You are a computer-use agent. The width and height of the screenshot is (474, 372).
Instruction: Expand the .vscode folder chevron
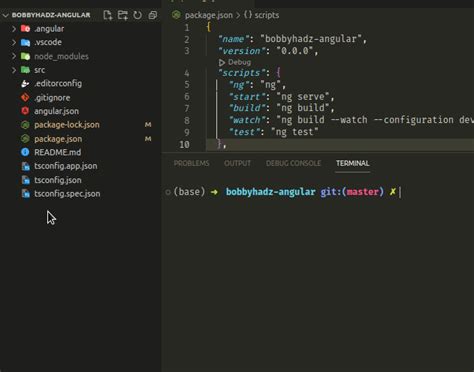click(14, 42)
